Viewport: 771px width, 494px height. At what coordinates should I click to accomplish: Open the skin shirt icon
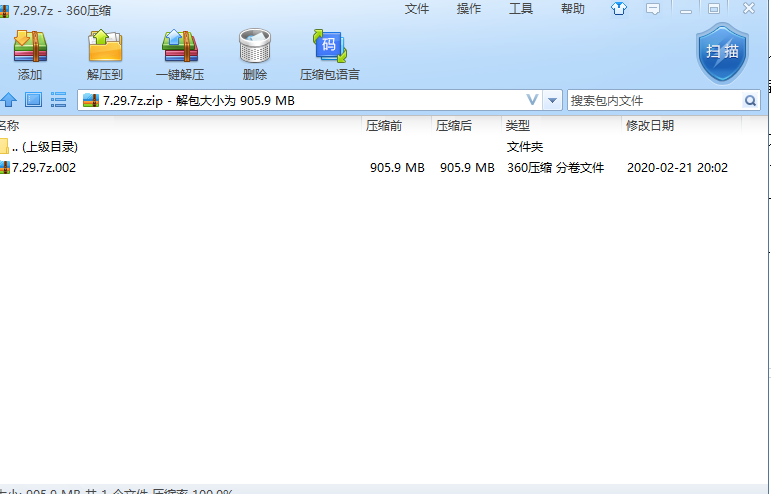(x=619, y=8)
